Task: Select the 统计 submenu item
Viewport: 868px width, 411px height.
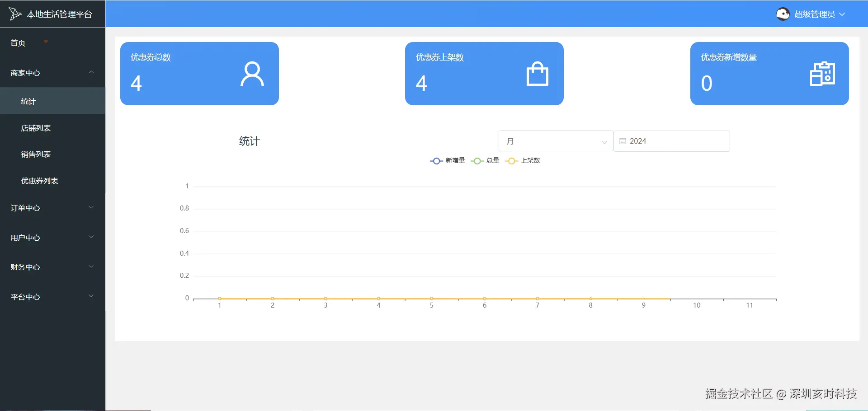Action: [x=52, y=101]
